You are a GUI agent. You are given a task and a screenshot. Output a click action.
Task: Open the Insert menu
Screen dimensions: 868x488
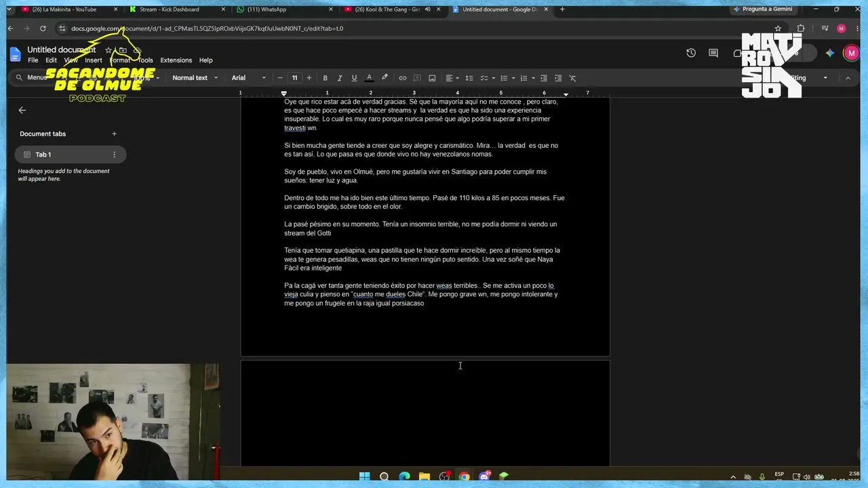point(94,60)
